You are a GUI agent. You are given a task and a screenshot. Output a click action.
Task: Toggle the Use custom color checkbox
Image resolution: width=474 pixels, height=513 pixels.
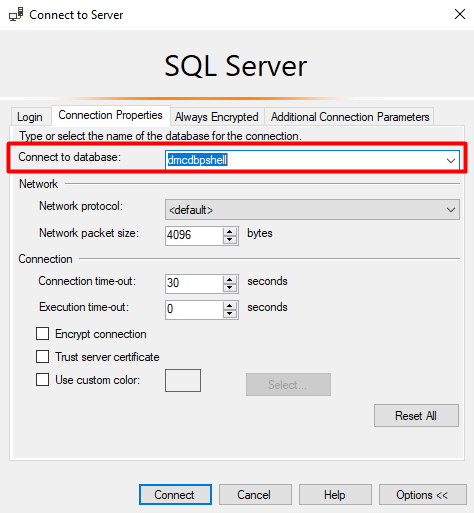coord(42,380)
